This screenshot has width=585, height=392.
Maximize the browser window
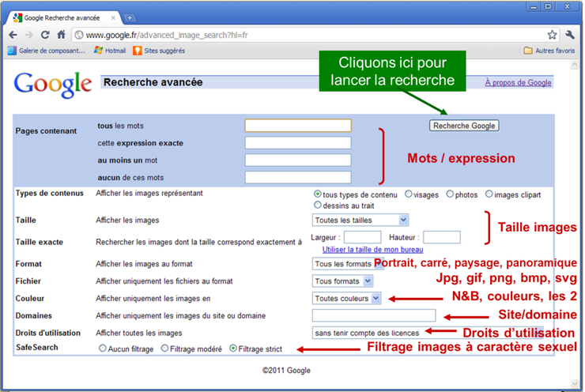pos(548,6)
